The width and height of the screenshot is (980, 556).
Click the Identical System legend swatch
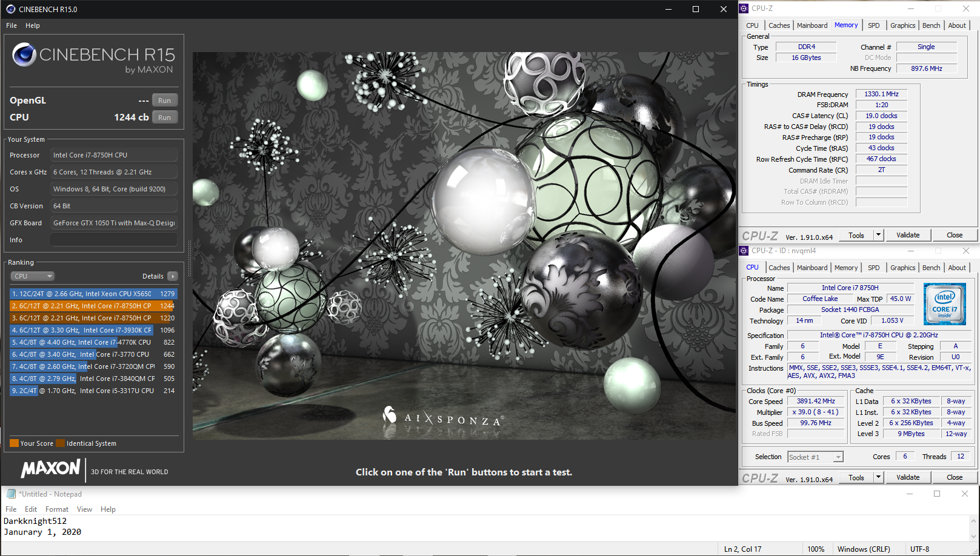pyautogui.click(x=60, y=443)
